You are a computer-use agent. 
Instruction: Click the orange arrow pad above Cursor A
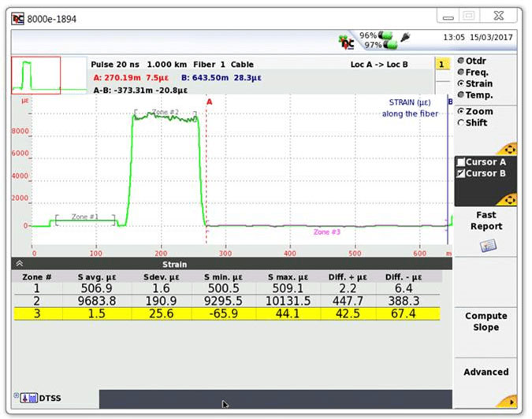[508, 148]
